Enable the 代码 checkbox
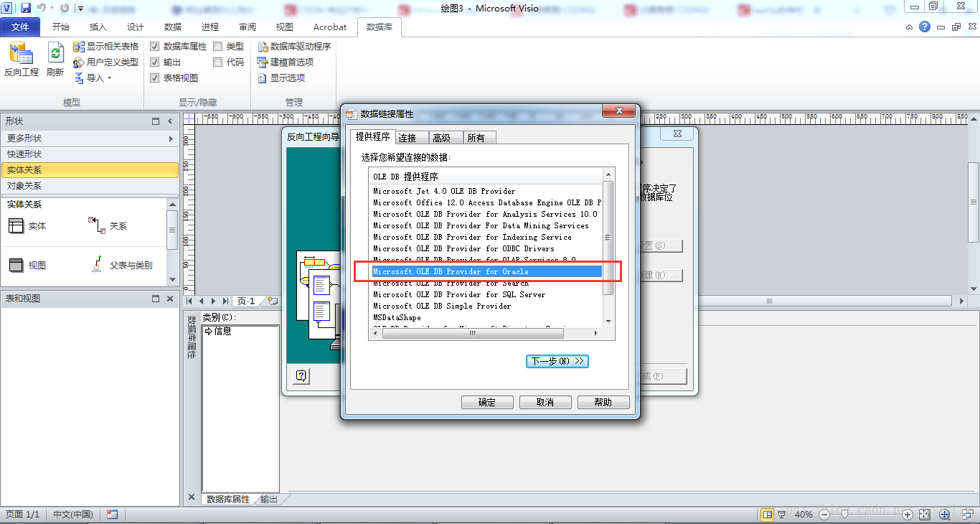 pyautogui.click(x=217, y=62)
